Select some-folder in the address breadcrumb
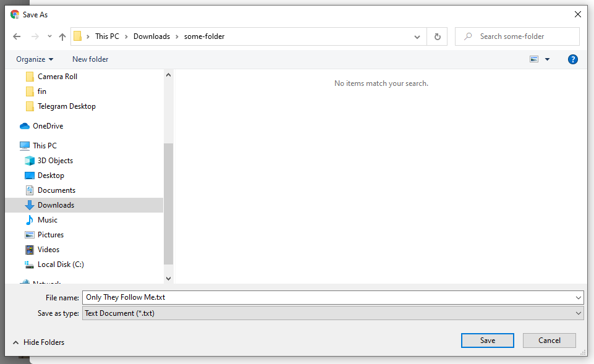The height and width of the screenshot is (364, 594). 204,36
